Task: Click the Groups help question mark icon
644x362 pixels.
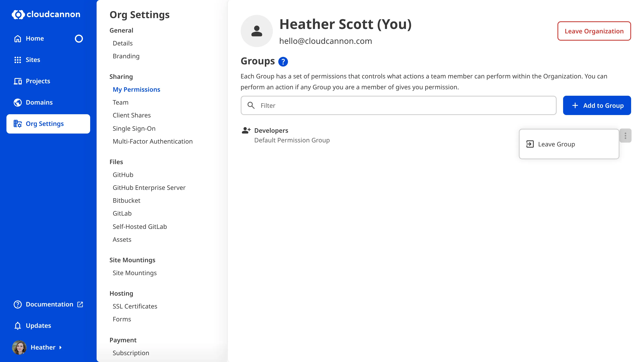Action: click(x=283, y=62)
